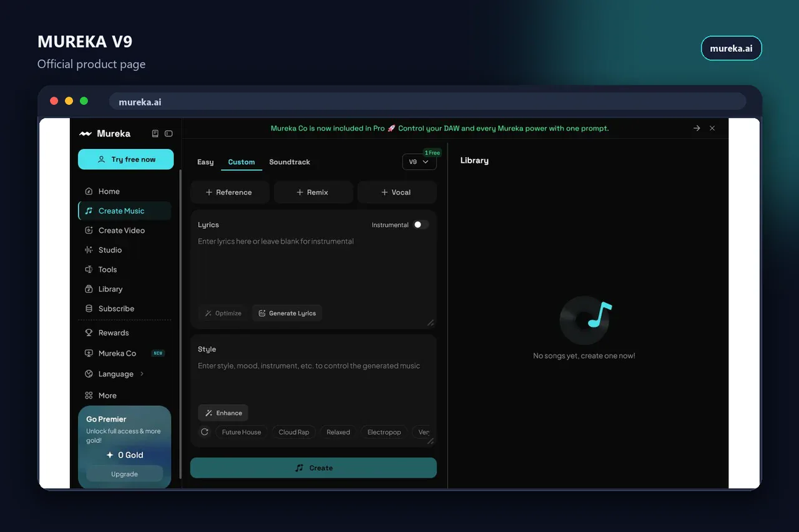Screen dimensions: 799x532
Task: Select the Relaxed style tag
Action: (x=338, y=432)
